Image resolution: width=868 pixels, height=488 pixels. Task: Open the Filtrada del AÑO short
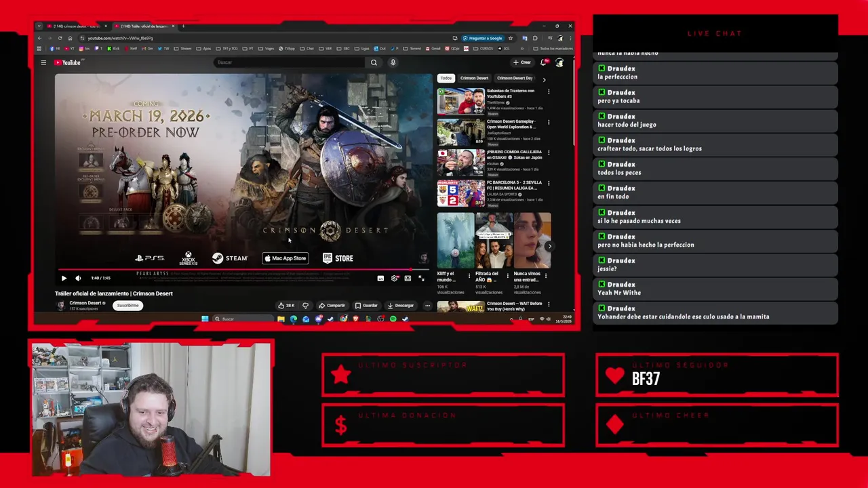[x=494, y=241]
